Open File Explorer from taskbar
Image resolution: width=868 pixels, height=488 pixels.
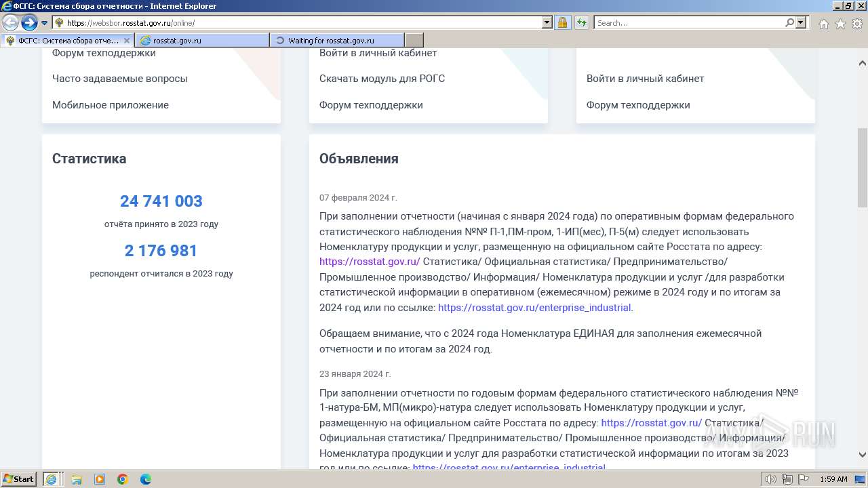pos(77,479)
